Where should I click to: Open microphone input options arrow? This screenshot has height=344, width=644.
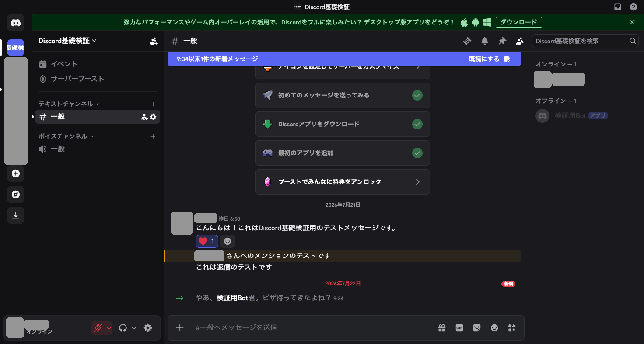click(109, 328)
